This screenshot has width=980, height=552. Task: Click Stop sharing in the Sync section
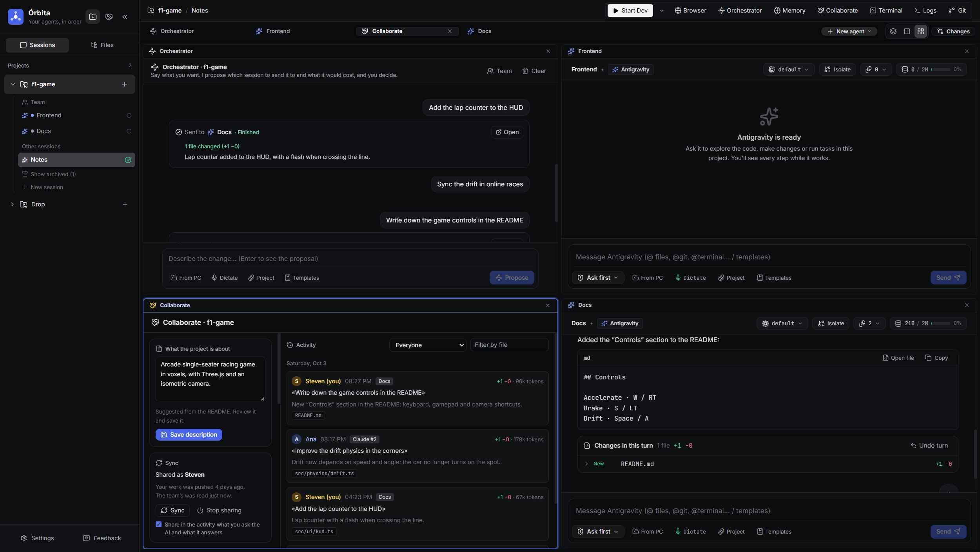(219, 510)
